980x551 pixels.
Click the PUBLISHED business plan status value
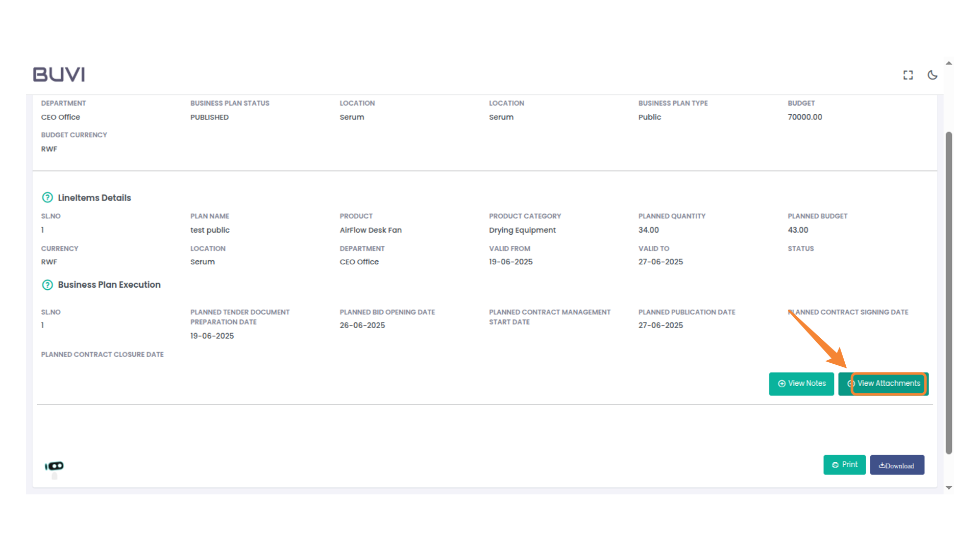click(209, 117)
